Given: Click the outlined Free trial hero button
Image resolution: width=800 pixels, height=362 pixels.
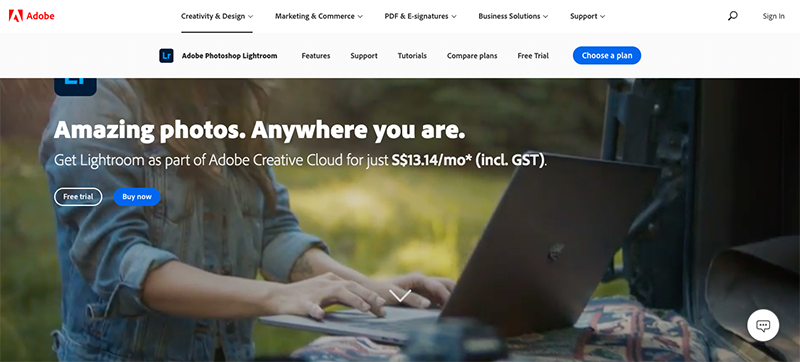Looking at the screenshot, I should click(78, 197).
